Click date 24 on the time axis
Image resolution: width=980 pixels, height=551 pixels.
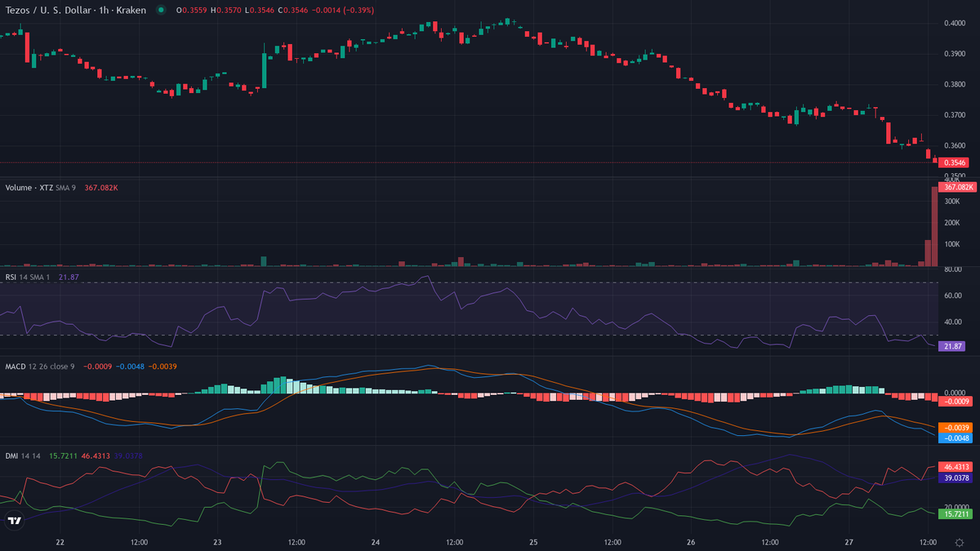[x=376, y=542]
